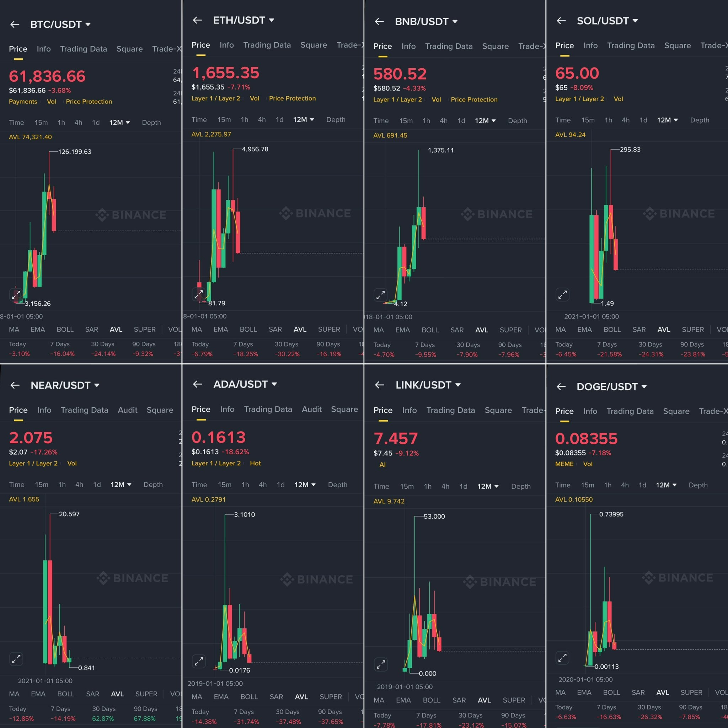Open the 12M interval dropdown in BTC panel
The width and height of the screenshot is (728, 728).
point(119,123)
